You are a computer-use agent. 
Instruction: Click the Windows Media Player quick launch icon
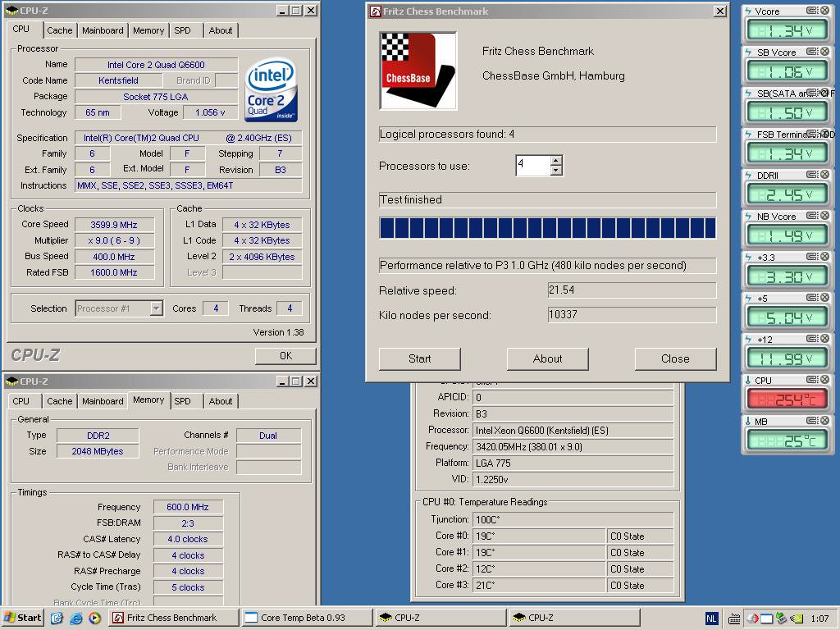[95, 618]
